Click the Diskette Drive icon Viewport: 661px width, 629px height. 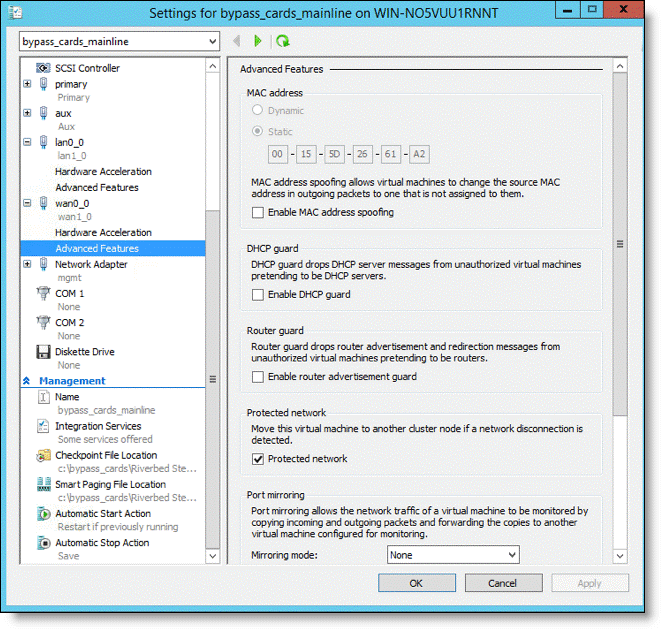pyautogui.click(x=43, y=352)
